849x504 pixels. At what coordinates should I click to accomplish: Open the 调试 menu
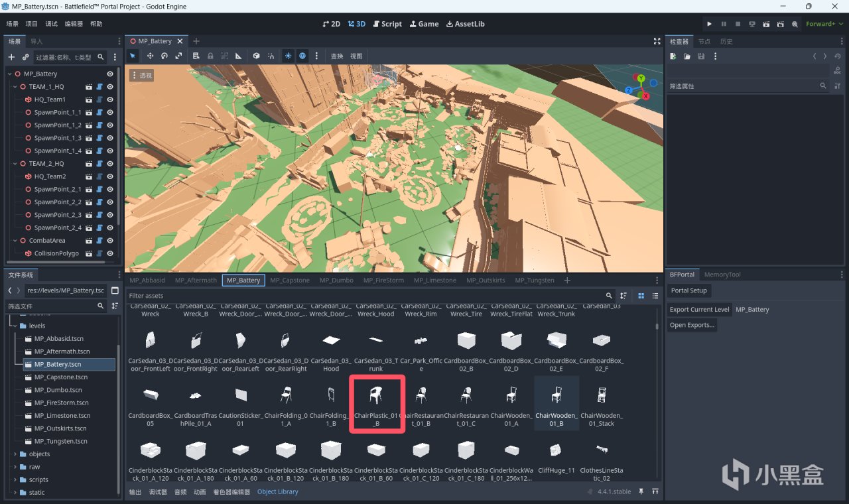(x=51, y=24)
